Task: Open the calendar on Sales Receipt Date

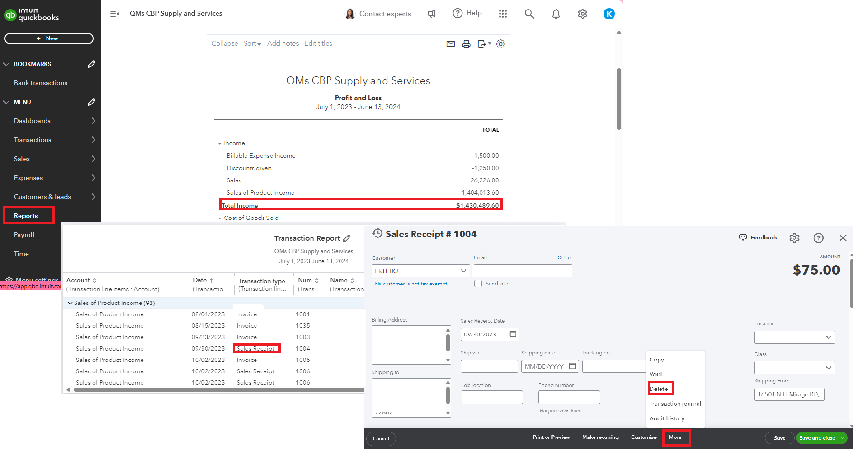Action: point(513,334)
